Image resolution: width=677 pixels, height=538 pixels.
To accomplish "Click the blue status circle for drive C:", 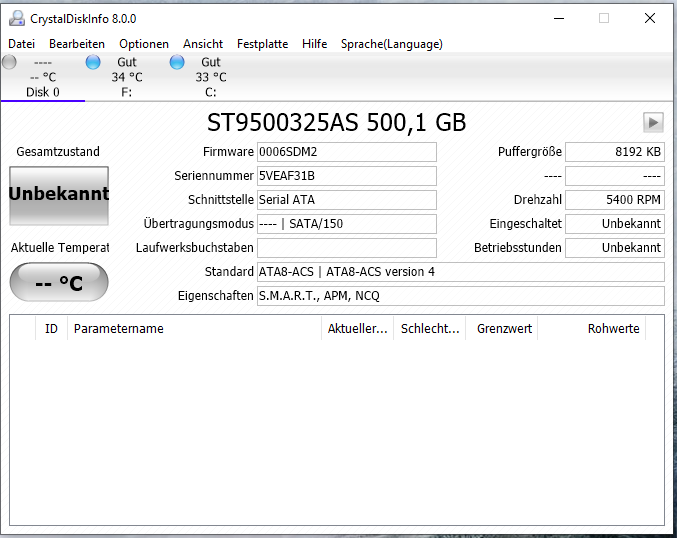I will tap(177, 62).
